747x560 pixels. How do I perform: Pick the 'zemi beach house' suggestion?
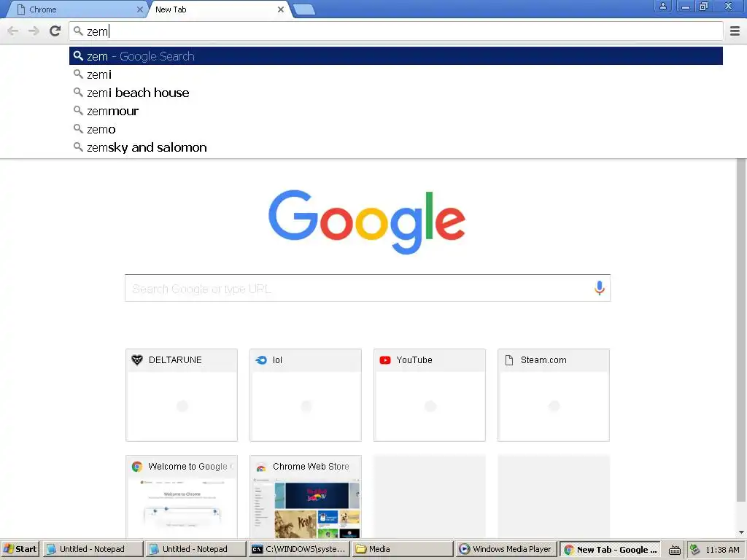396,93
